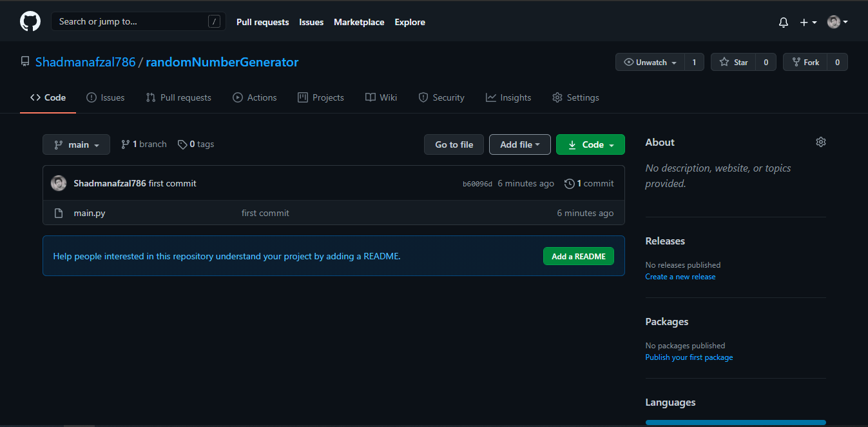
Task: Click the main.py file icon
Action: [59, 213]
